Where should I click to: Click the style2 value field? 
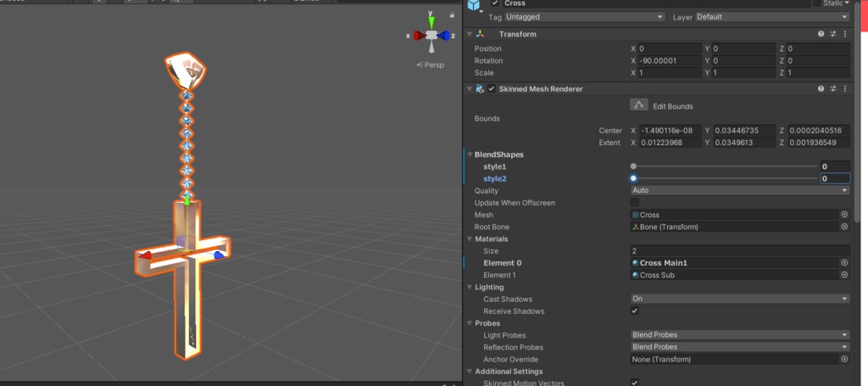[835, 178]
